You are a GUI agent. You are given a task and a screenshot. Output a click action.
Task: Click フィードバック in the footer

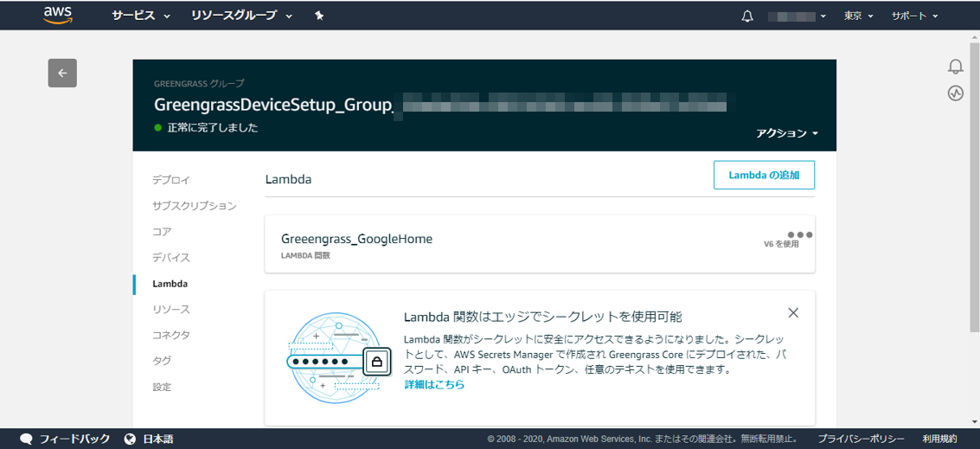(74, 439)
